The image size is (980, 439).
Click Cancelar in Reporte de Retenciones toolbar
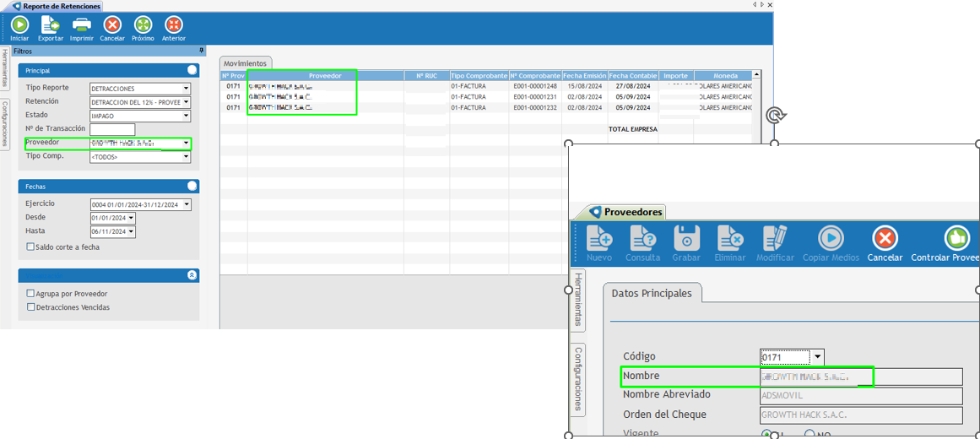coord(112,25)
